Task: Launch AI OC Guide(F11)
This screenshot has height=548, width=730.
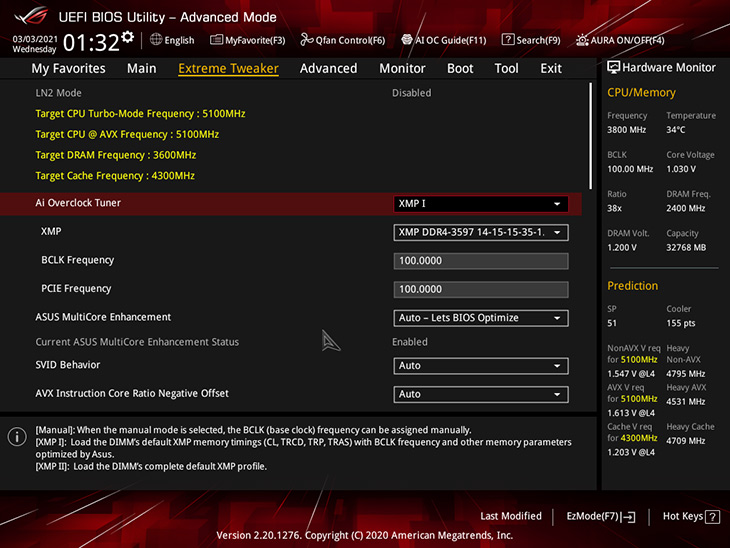Action: click(444, 40)
